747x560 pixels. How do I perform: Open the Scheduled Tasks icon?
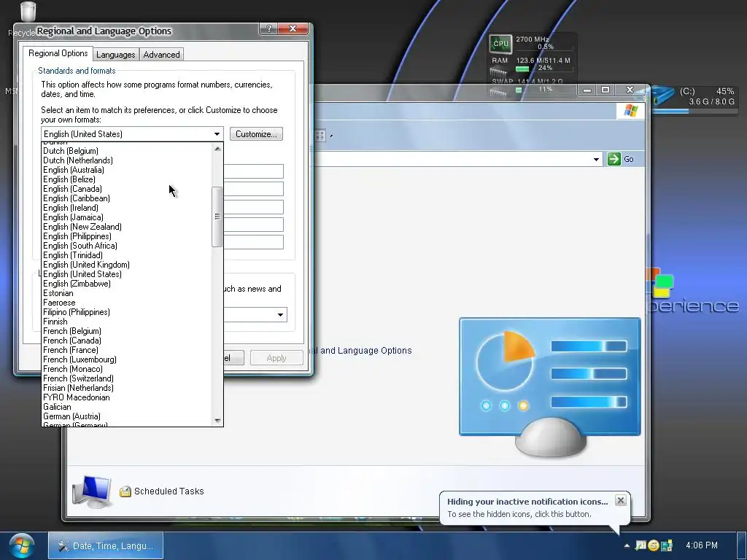(x=125, y=491)
